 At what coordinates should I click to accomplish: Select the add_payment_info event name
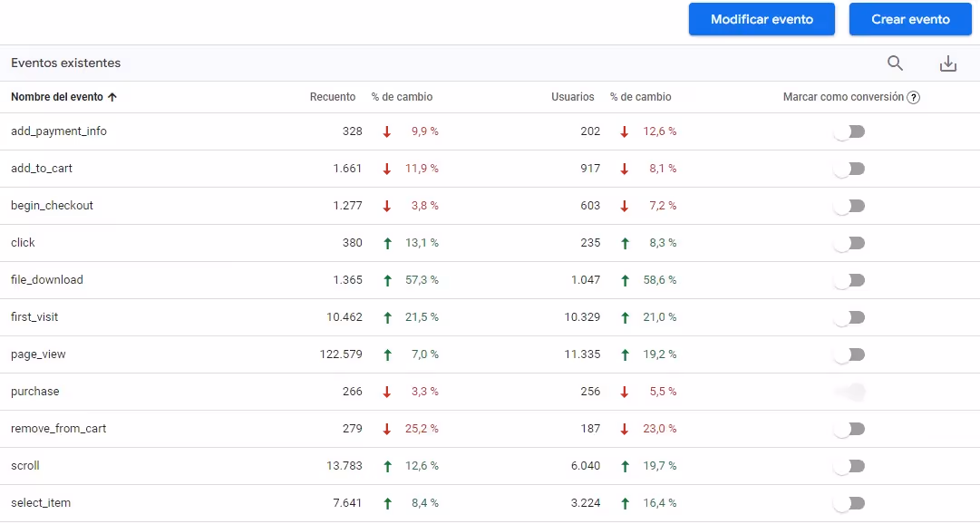coord(58,131)
